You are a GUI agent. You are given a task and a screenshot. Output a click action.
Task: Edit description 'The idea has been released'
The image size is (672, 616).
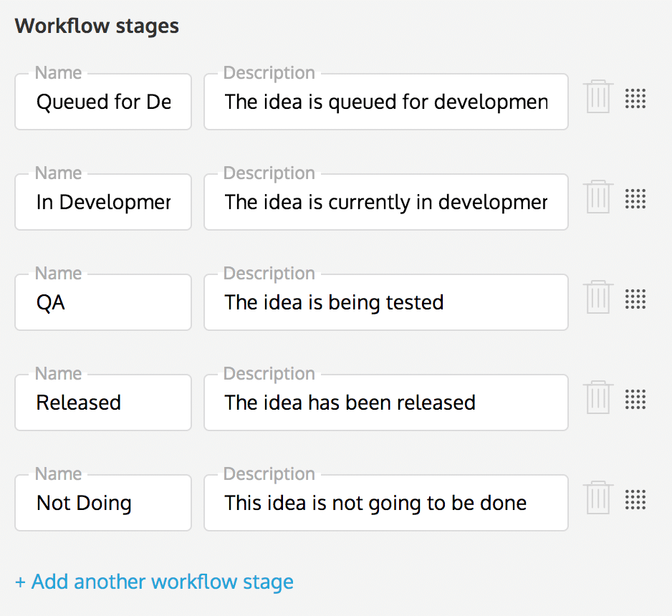(x=386, y=403)
